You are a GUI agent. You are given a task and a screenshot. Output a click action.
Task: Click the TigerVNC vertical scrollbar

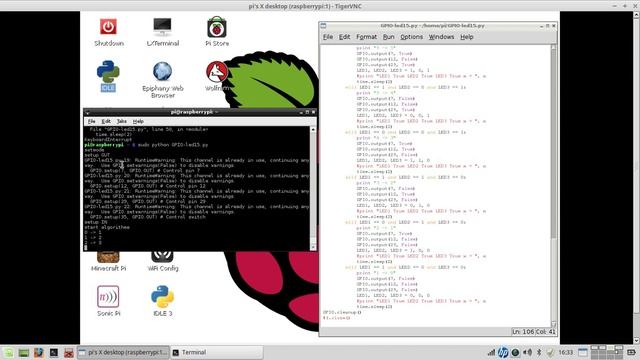click(x=636, y=177)
